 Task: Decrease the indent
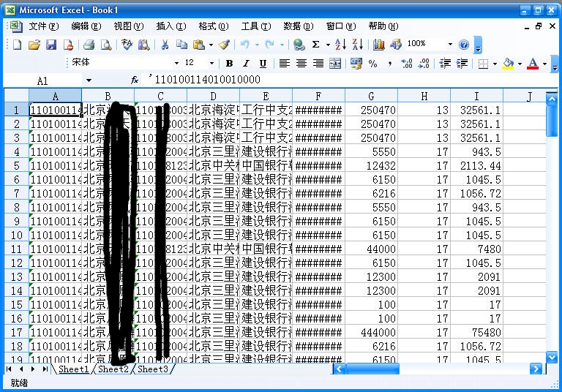tap(445, 64)
